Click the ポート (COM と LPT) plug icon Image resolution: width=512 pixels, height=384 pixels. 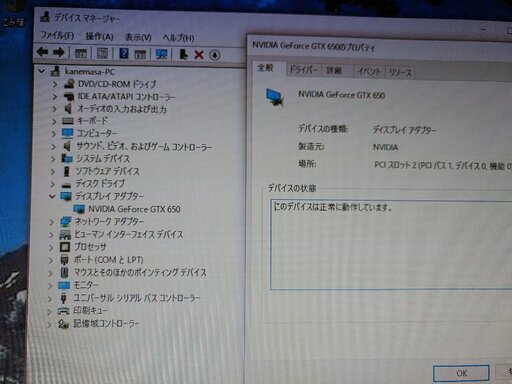point(64,259)
